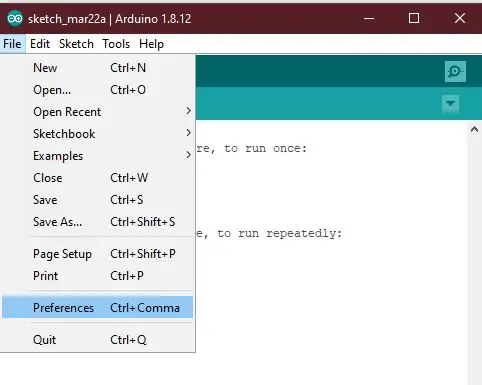Expand the Examples submenu
482x385 pixels.
(97, 156)
